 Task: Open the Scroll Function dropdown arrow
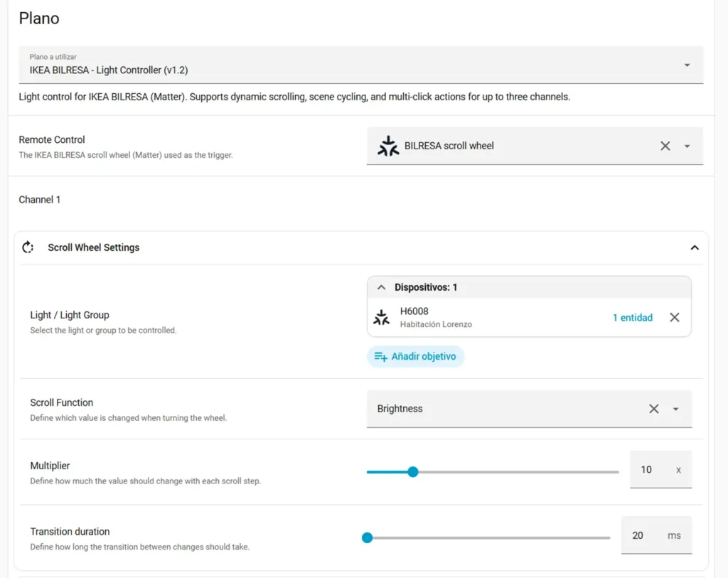click(x=675, y=409)
